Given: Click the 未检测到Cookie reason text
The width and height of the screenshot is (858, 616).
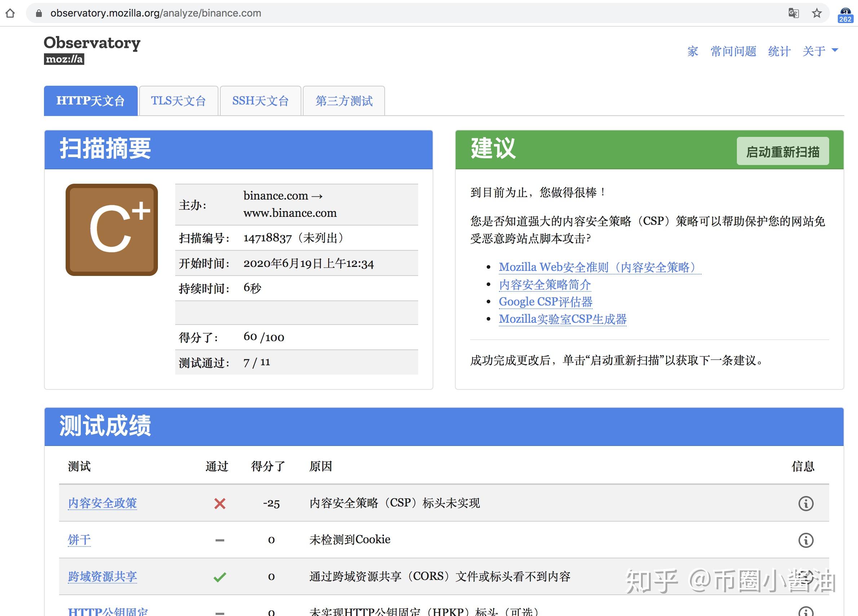Looking at the screenshot, I should pyautogui.click(x=350, y=540).
